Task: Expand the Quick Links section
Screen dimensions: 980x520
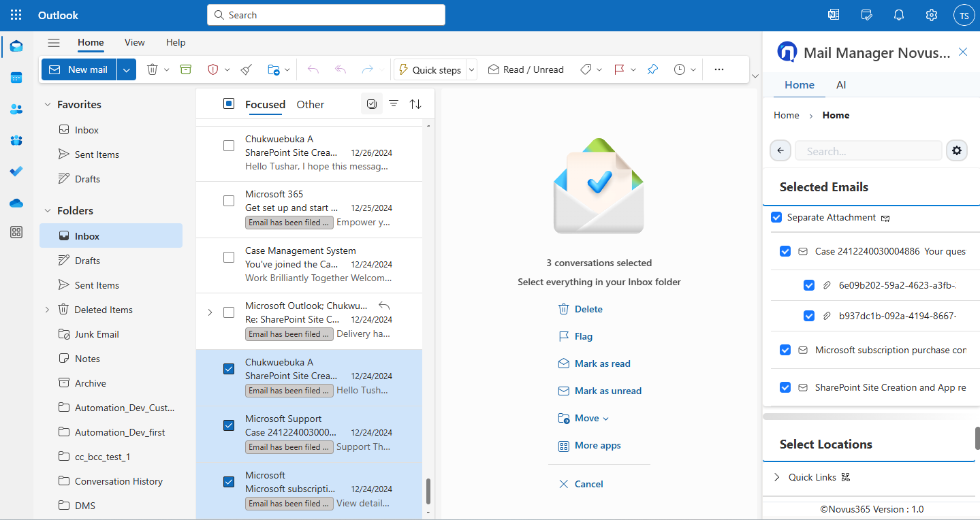Action: 777,477
